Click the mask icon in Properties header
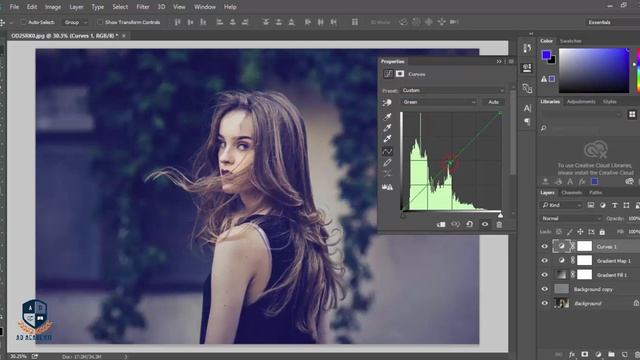Image resolution: width=640 pixels, height=360 pixels. point(400,74)
